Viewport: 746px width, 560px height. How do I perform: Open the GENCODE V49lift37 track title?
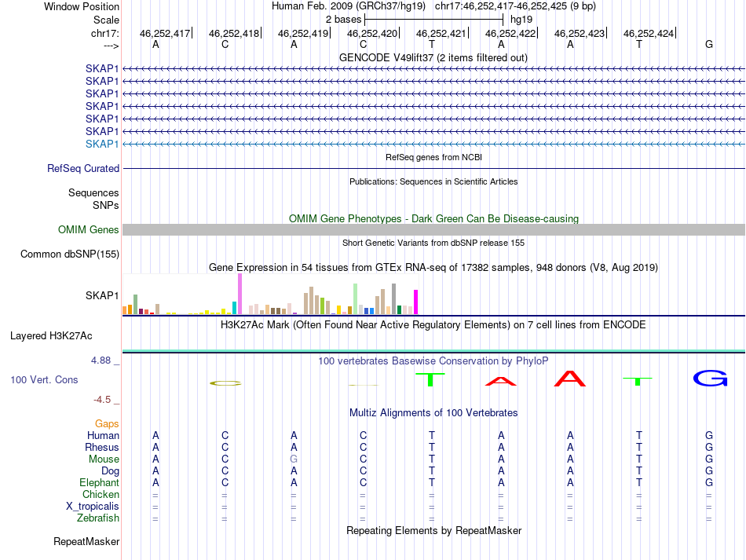click(x=433, y=57)
